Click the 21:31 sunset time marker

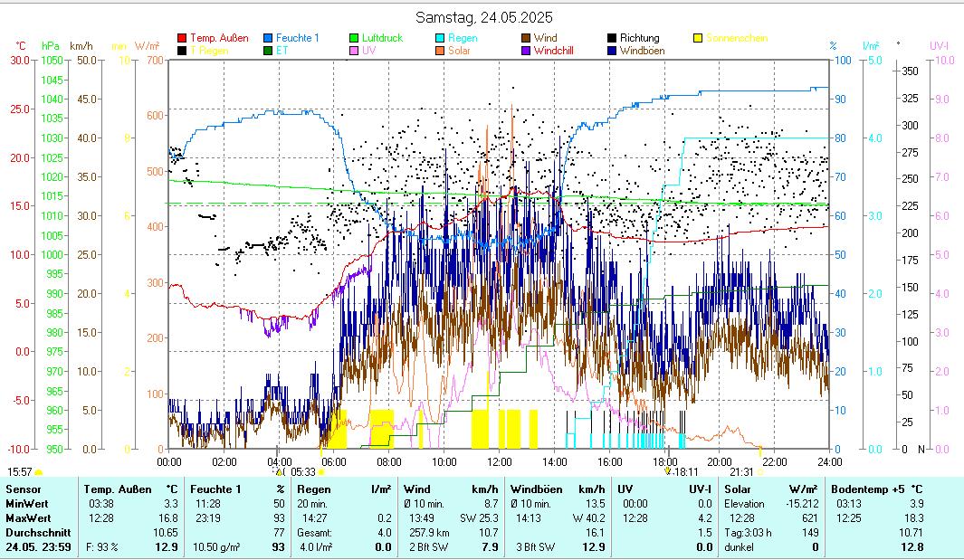point(741,471)
